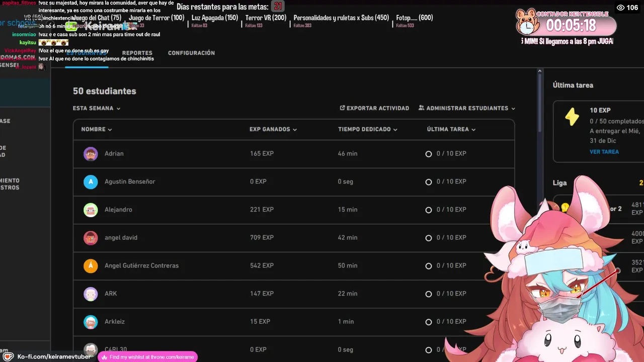Click Ko-fi.com/keiramevtuber link
The width and height of the screenshot is (644, 362).
tap(54, 356)
